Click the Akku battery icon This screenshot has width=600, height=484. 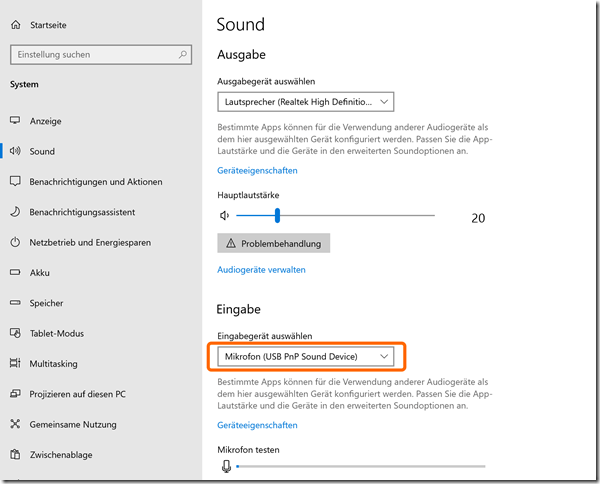[x=16, y=273]
